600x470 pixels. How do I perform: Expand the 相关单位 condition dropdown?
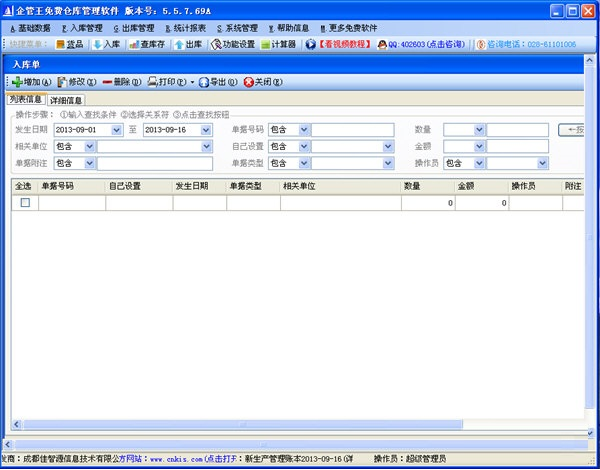tap(89, 146)
